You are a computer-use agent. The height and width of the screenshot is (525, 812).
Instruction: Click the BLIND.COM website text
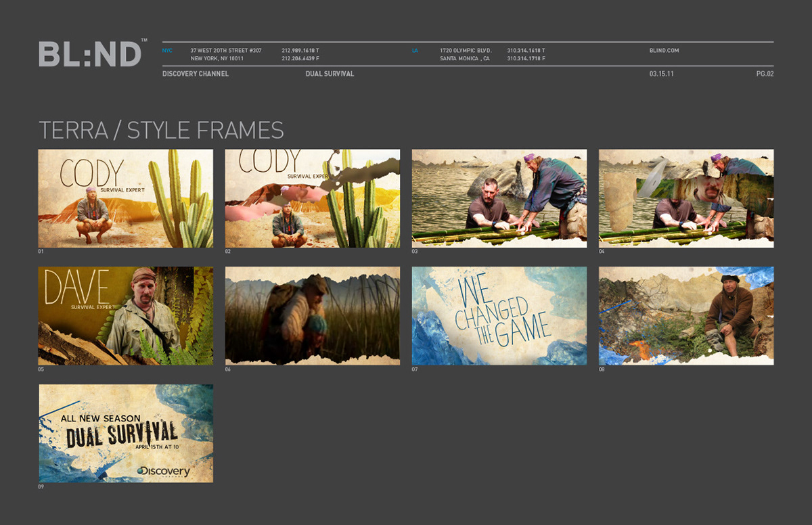click(x=664, y=51)
